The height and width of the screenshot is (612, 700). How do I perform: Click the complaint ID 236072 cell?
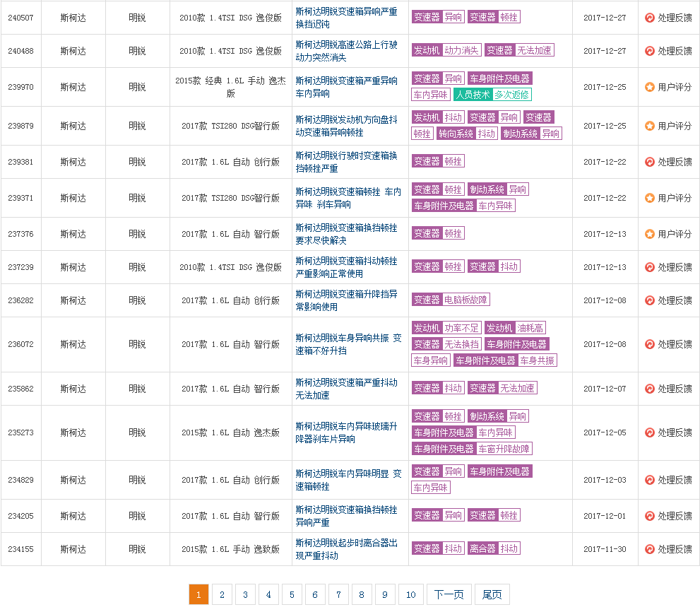pos(20,344)
